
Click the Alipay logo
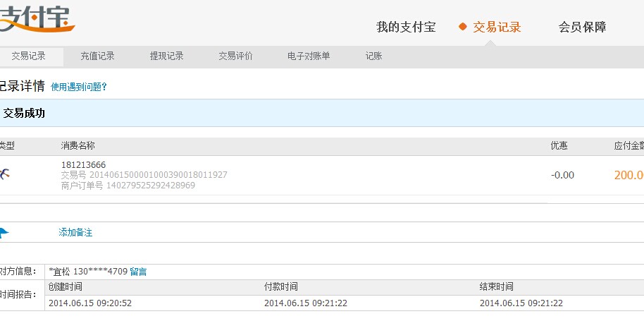(x=36, y=18)
